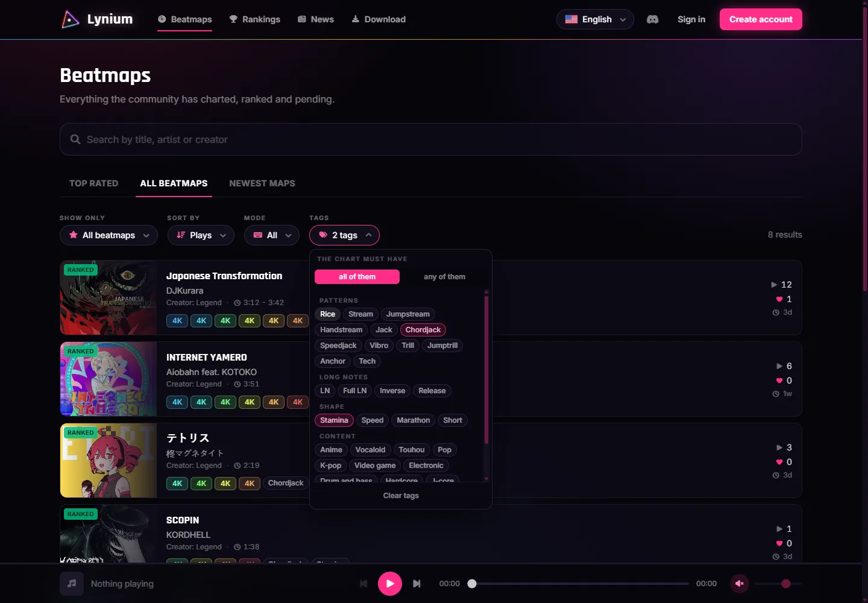The height and width of the screenshot is (603, 868).
Task: Open the Japanese Transformation beatmap thumbnail
Action: 108,298
